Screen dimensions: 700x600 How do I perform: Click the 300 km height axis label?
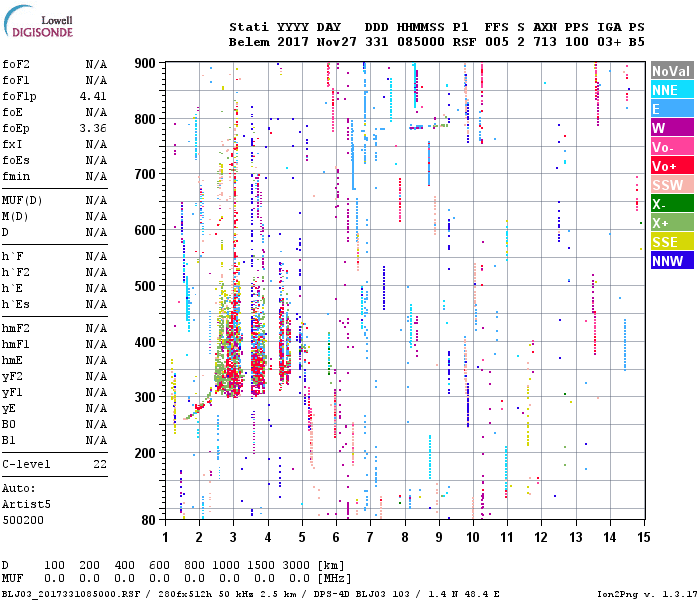[x=145, y=397]
